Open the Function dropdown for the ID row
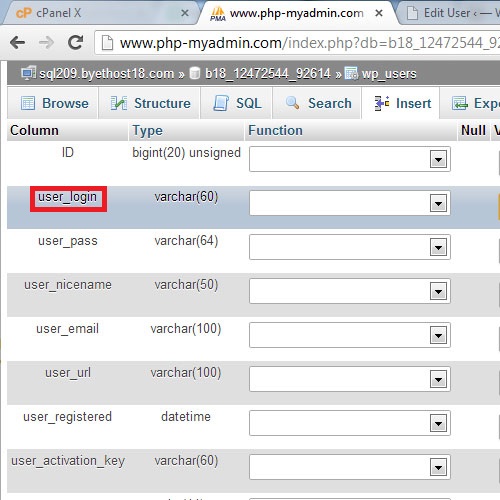500x500 pixels. point(350,159)
